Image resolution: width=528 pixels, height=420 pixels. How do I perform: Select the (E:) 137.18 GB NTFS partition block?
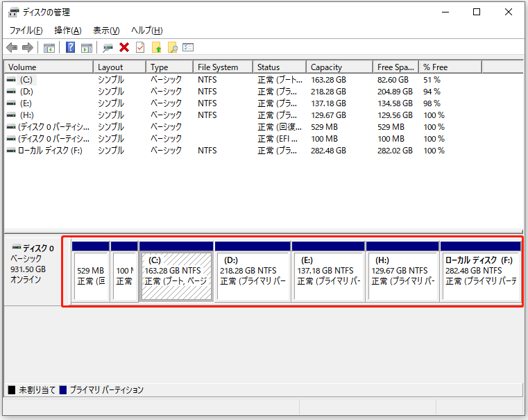[328, 271]
